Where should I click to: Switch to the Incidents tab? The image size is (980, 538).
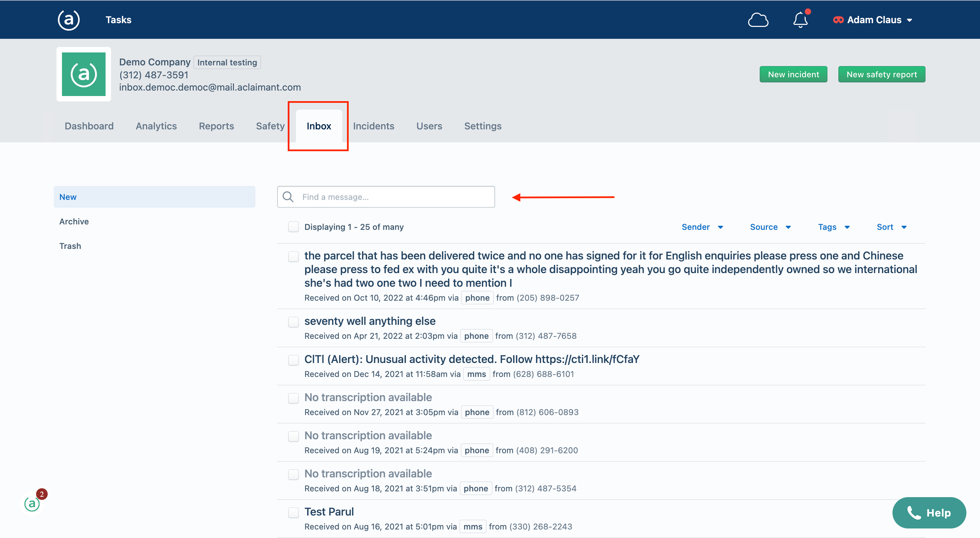373,126
